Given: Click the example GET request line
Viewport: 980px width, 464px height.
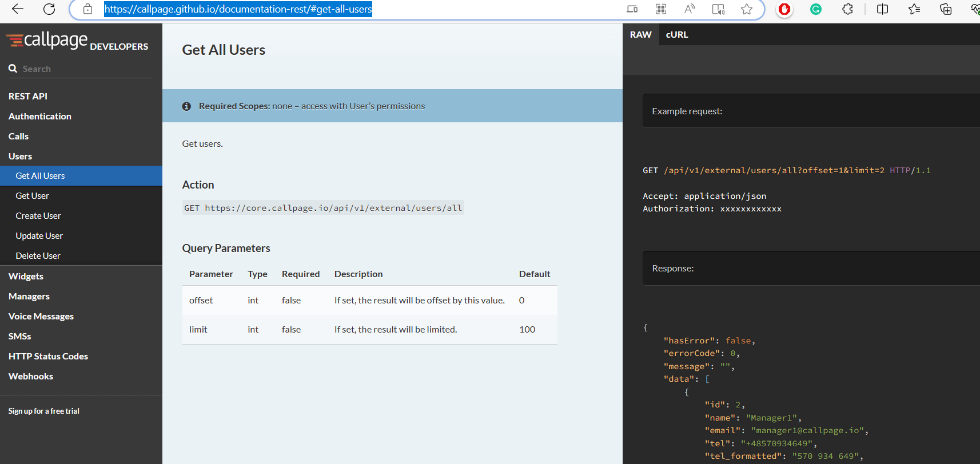Looking at the screenshot, I should pos(787,170).
